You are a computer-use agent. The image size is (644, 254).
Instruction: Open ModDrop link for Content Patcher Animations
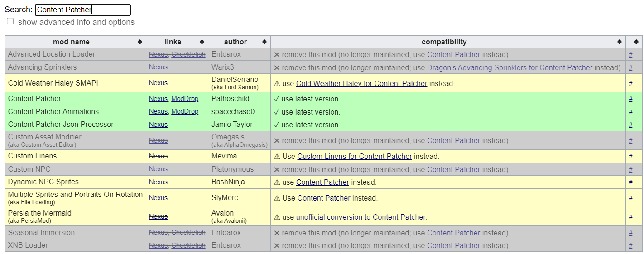185,112
